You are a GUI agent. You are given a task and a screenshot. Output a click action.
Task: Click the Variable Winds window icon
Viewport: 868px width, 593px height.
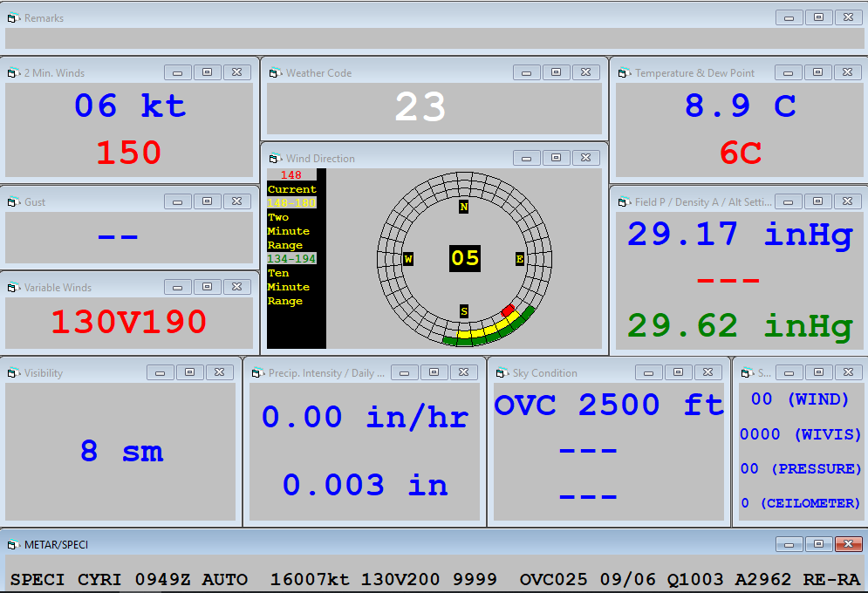tap(13, 288)
